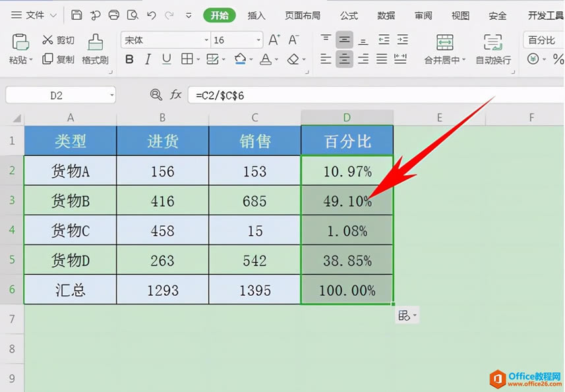Screen dimensions: 565x392
Task: Switch to the 视图 View tab
Action: pos(460,15)
